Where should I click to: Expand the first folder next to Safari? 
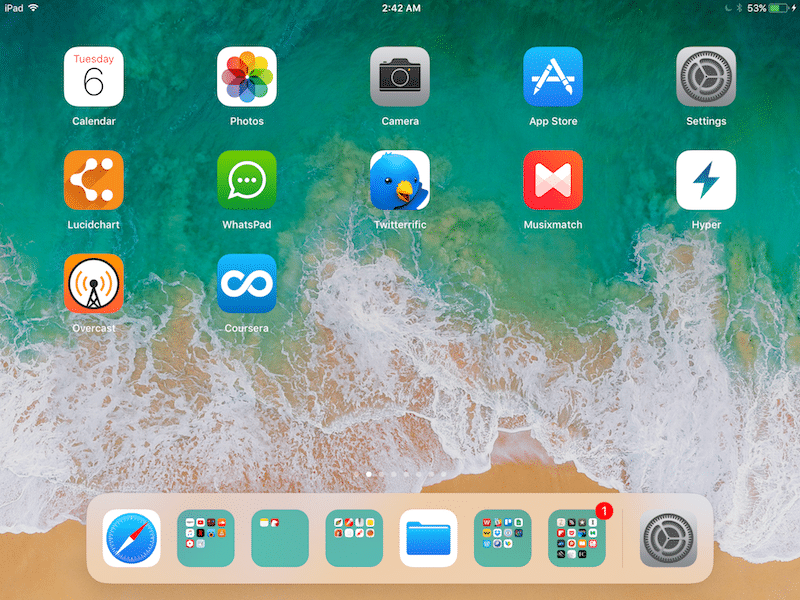[x=206, y=539]
